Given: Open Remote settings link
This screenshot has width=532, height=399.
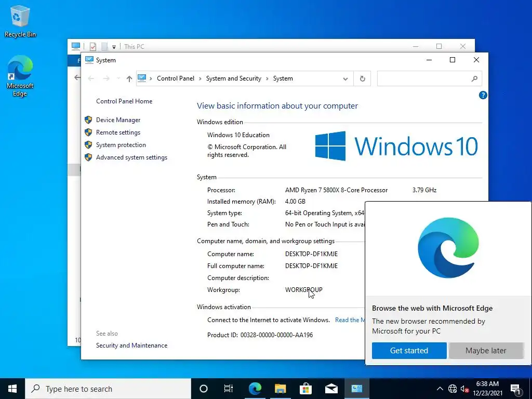Looking at the screenshot, I should tap(118, 132).
